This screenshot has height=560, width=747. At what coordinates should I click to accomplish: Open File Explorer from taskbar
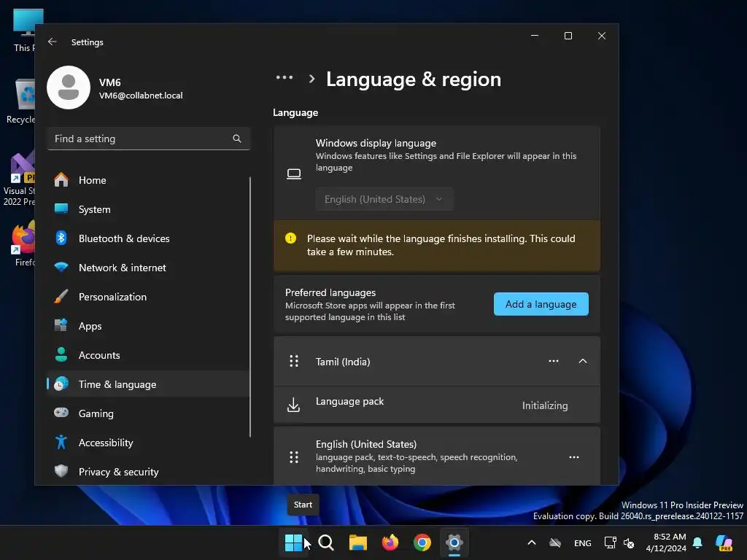tap(357, 542)
